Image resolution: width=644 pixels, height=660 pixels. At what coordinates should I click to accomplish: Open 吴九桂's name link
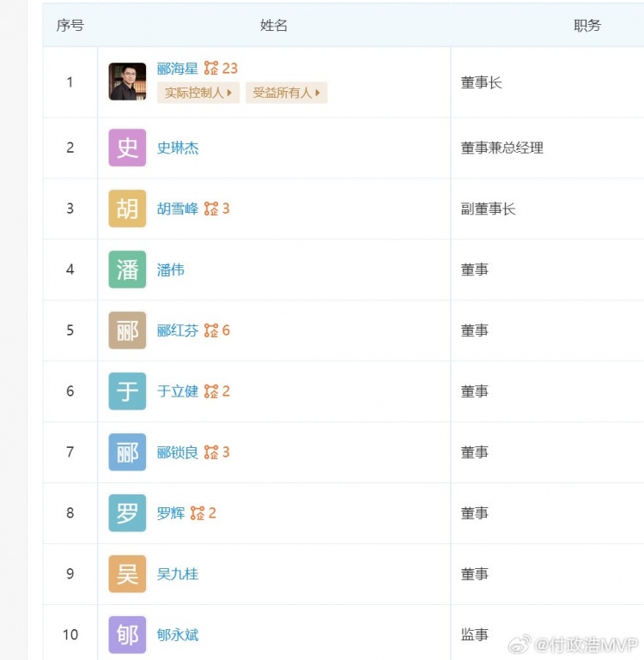tap(178, 574)
